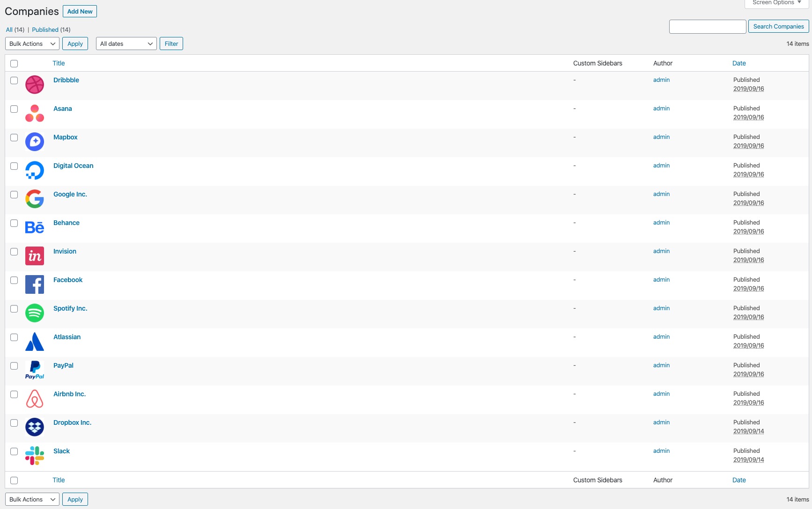Check the Behance row checkbox
Screen dimensions: 812x509
[x=14, y=223]
